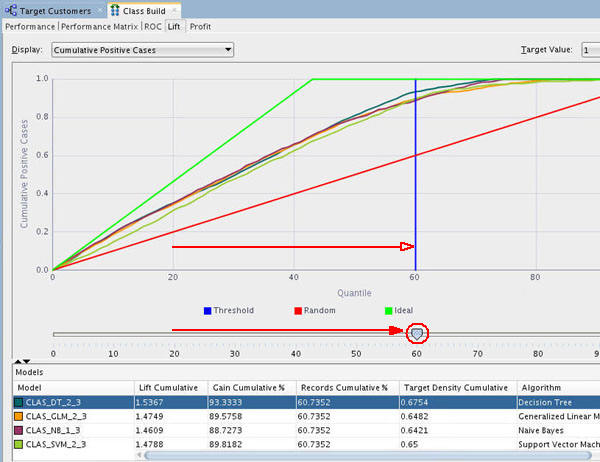Screen dimensions: 600x462
Task: Click the 89.5758 gain cumulative cell
Action: point(252,416)
